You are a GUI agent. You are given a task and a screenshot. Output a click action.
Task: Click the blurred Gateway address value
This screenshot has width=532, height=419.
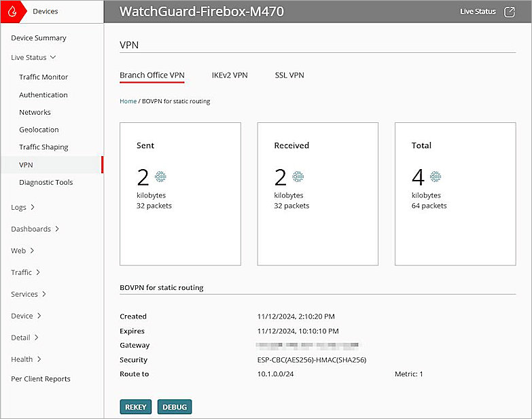click(307, 345)
